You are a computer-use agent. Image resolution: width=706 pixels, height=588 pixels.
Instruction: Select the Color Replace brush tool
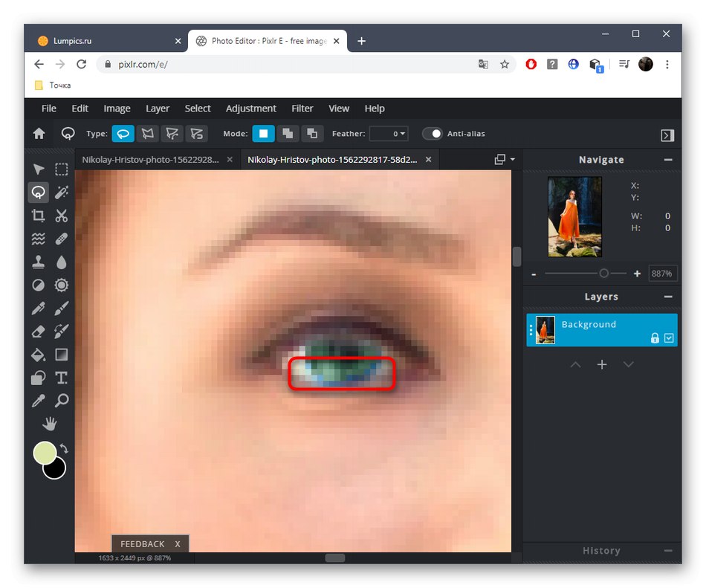62,332
